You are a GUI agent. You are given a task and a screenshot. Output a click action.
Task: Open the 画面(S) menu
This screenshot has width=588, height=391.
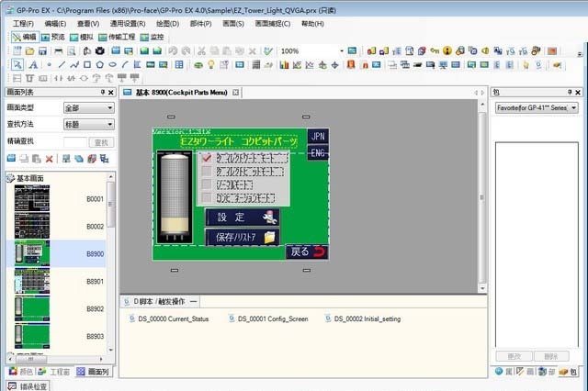[x=232, y=24]
